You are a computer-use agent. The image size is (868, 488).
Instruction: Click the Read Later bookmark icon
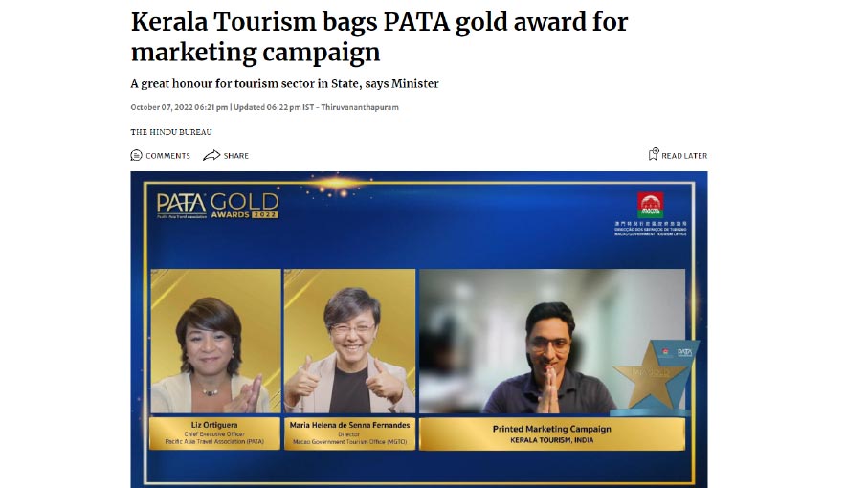coord(654,154)
